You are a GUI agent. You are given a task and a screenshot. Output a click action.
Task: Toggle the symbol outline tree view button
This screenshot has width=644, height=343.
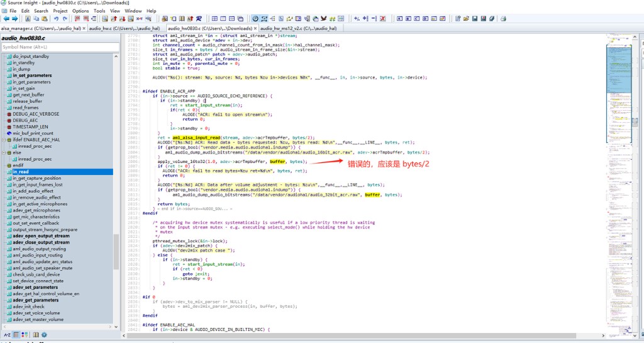pyautogui.click(x=16, y=335)
